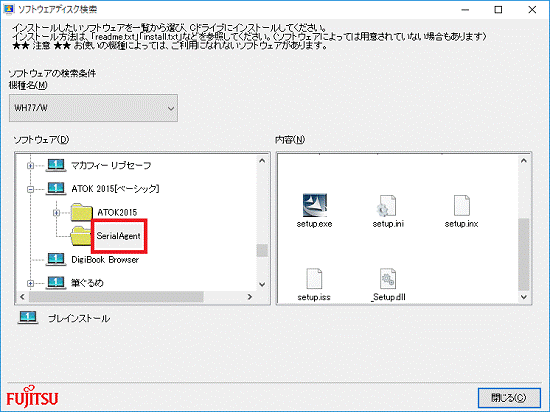Click the ソフトウェア(D) label

coord(41,140)
